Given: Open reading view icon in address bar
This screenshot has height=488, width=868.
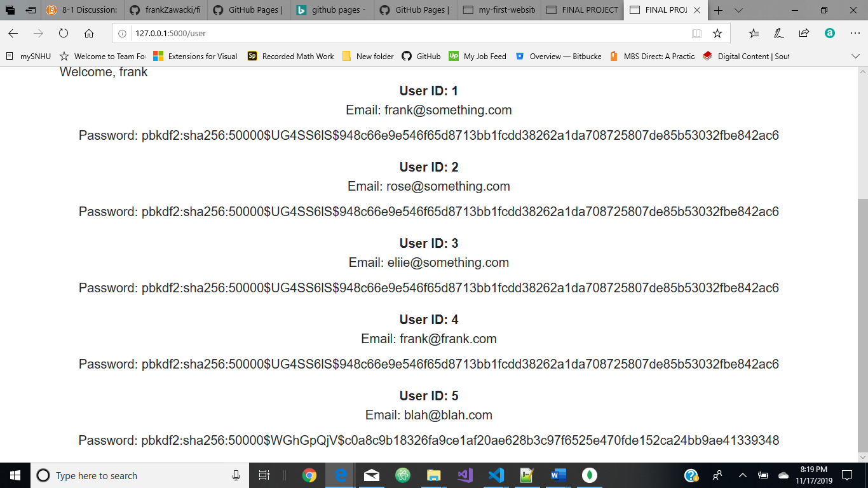Looking at the screenshot, I should tap(696, 33).
